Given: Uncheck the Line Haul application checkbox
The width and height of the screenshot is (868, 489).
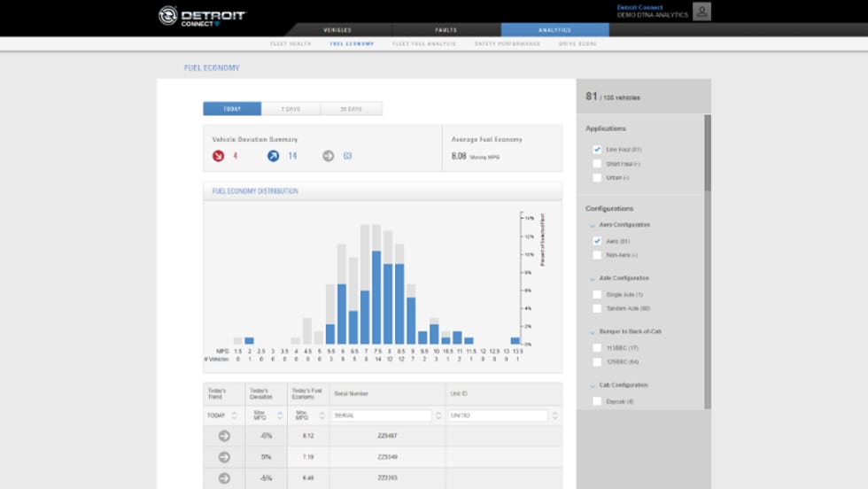Looking at the screenshot, I should point(597,150).
